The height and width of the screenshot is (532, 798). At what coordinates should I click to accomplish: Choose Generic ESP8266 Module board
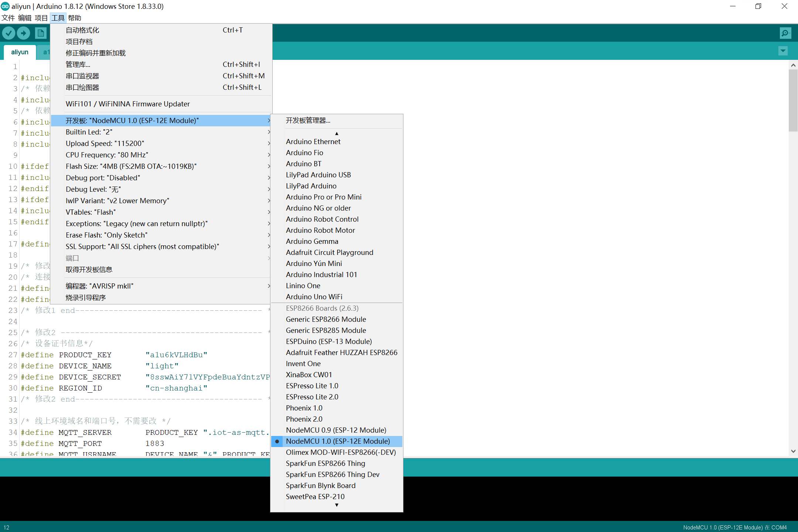(x=326, y=319)
